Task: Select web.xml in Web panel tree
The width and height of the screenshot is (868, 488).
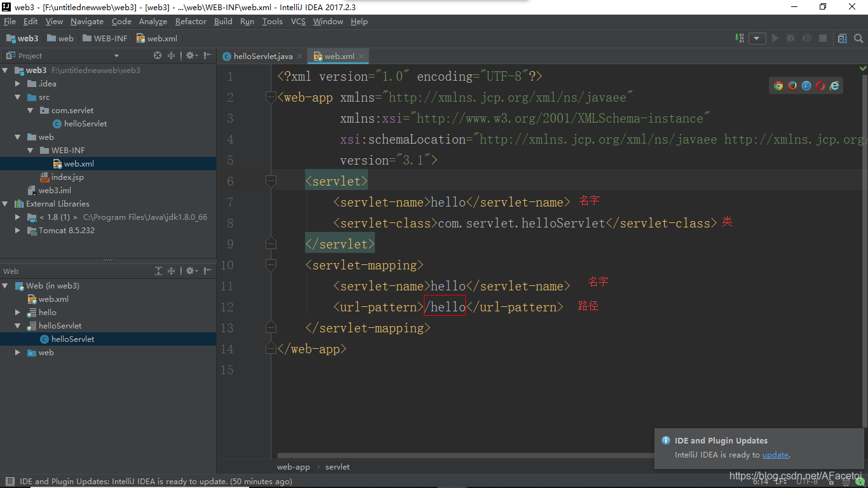Action: (x=53, y=299)
